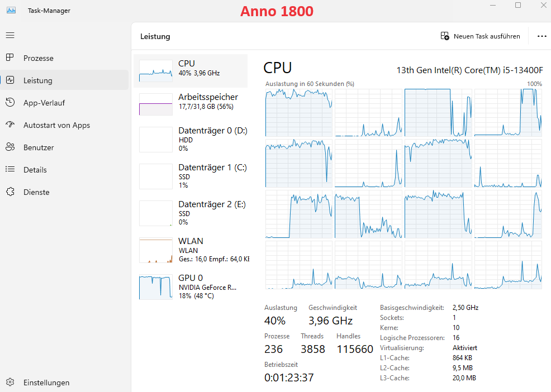Click the Arbeitsspeicher mini graph thumbnail

(x=156, y=104)
